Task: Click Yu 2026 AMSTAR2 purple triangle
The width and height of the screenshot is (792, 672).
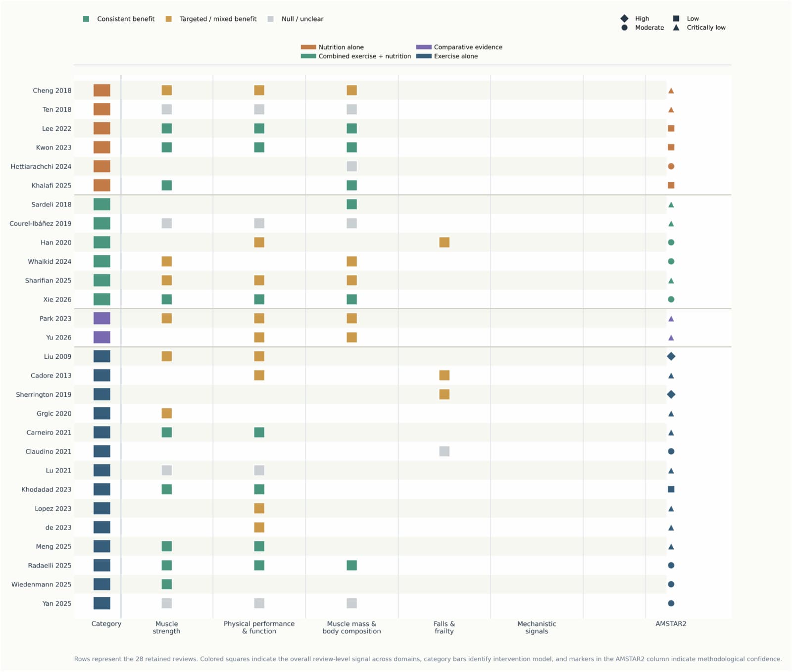Action: [x=671, y=337]
